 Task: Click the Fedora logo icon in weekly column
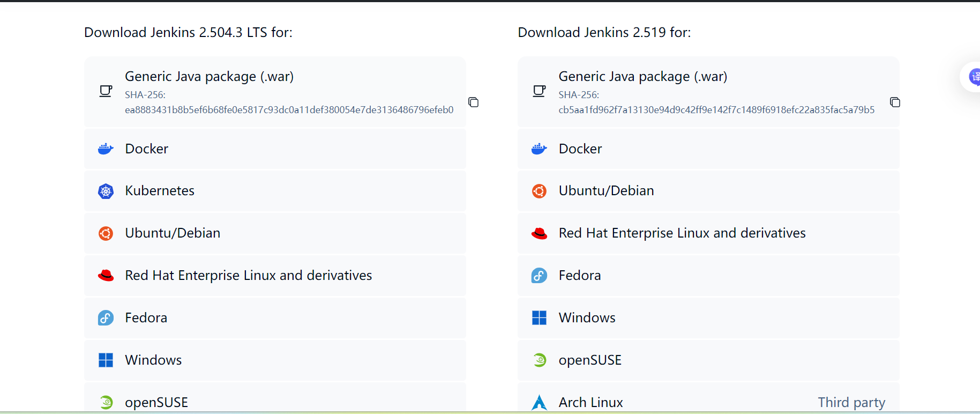pyautogui.click(x=539, y=276)
